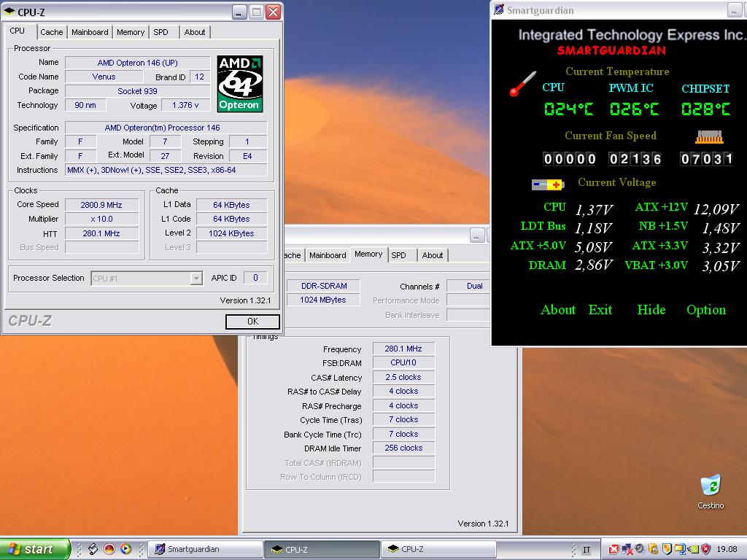The height and width of the screenshot is (560, 747).
Task: Click the system tray clock 19.08
Action: (727, 550)
